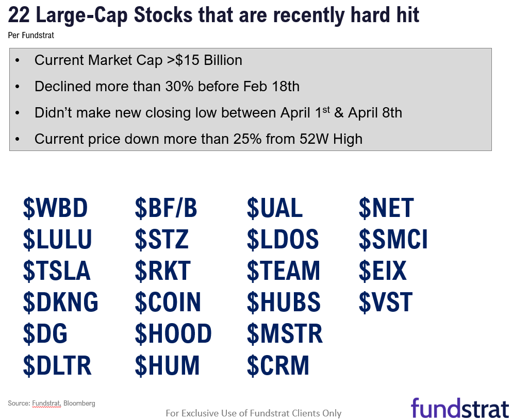Viewport: 512px width, 420px height.
Task: Click the purple fundstrat logo
Action: coord(459,408)
